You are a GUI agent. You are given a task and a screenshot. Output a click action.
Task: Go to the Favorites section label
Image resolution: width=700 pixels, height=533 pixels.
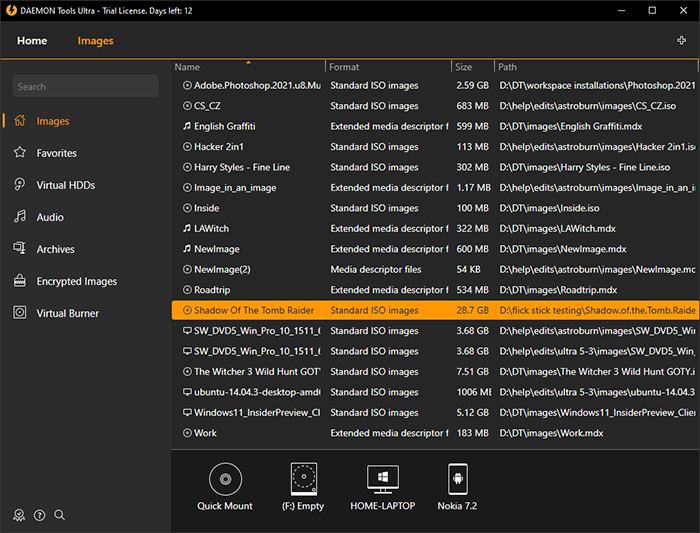pyautogui.click(x=56, y=153)
